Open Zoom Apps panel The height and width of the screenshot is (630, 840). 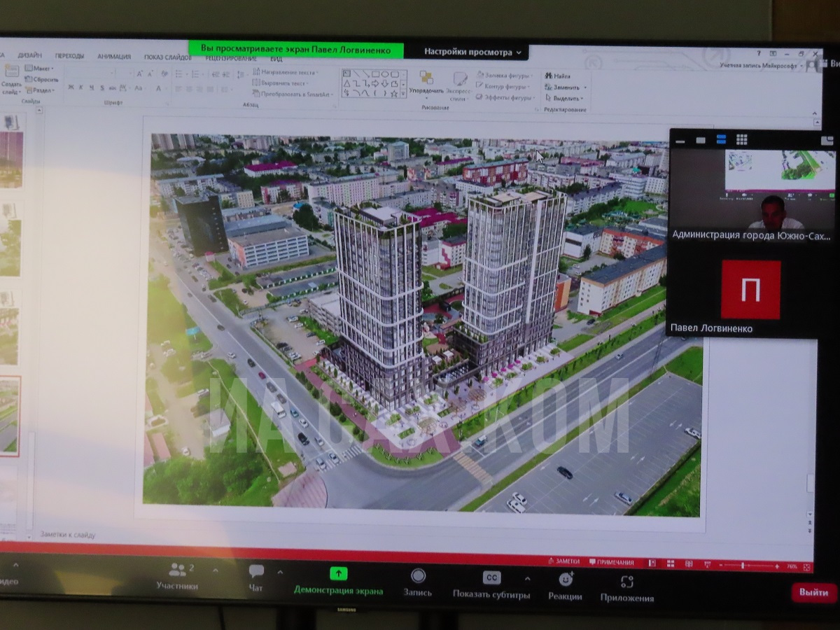pyautogui.click(x=626, y=588)
